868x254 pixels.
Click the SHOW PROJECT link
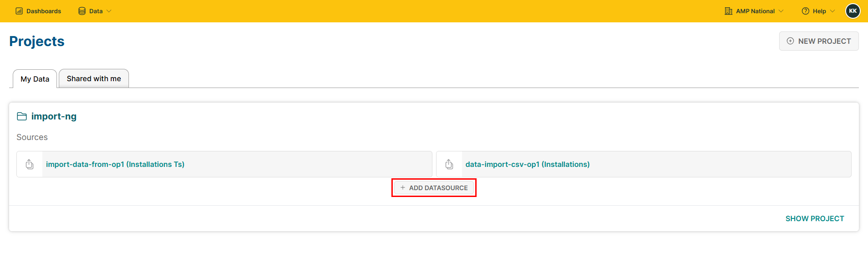[x=815, y=218]
